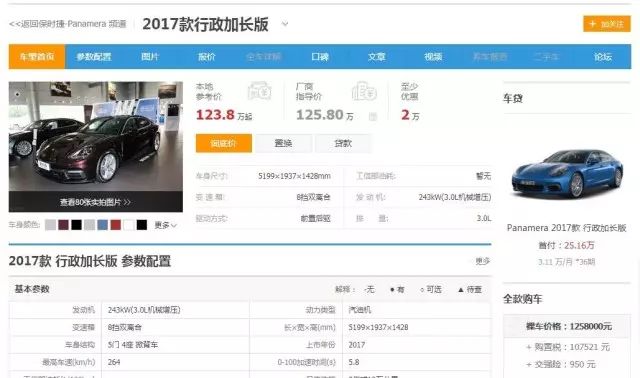Click the 3.11万/月 *36期 installment text

[567, 262]
